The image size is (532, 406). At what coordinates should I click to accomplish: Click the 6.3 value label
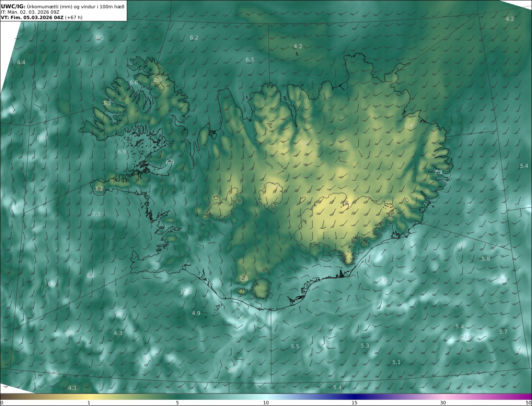click(x=250, y=60)
